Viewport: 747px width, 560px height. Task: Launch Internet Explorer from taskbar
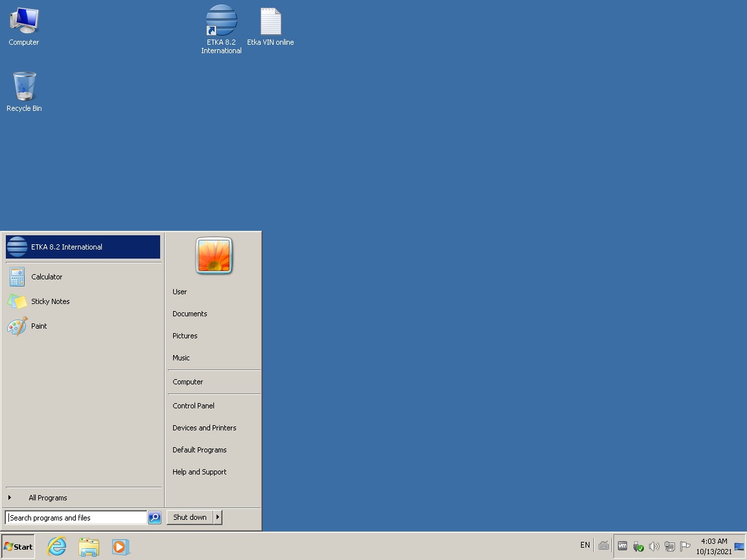[x=56, y=546]
